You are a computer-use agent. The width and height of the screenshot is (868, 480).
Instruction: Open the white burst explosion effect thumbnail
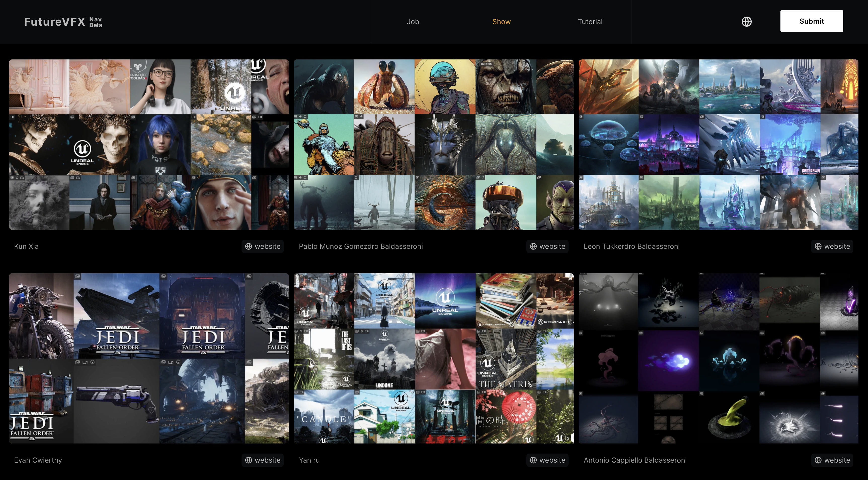[790, 418]
